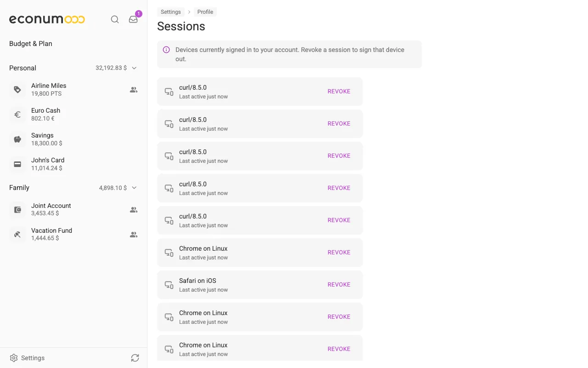Open Budget & Plan
Viewport: 588px width, 368px height.
point(31,44)
